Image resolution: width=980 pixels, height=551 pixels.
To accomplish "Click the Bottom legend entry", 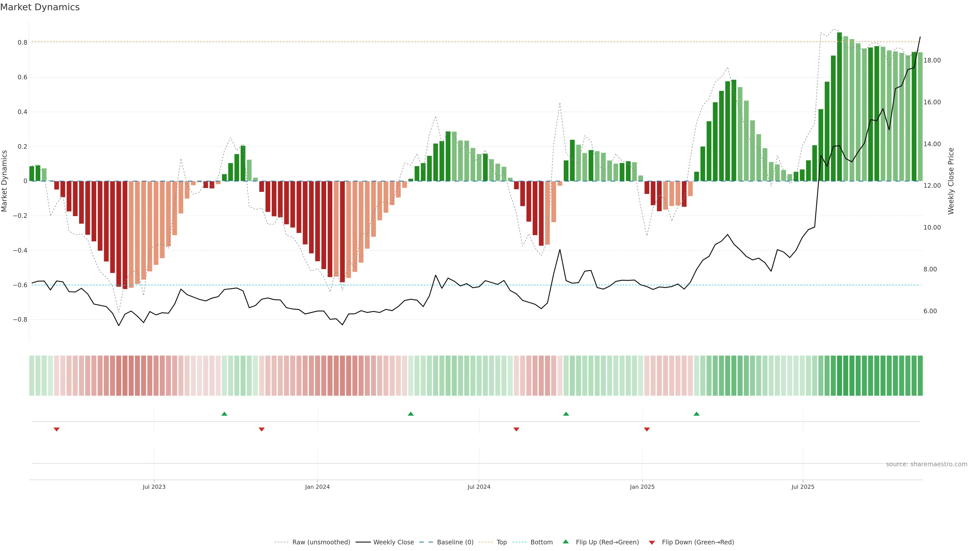I will tap(541, 542).
